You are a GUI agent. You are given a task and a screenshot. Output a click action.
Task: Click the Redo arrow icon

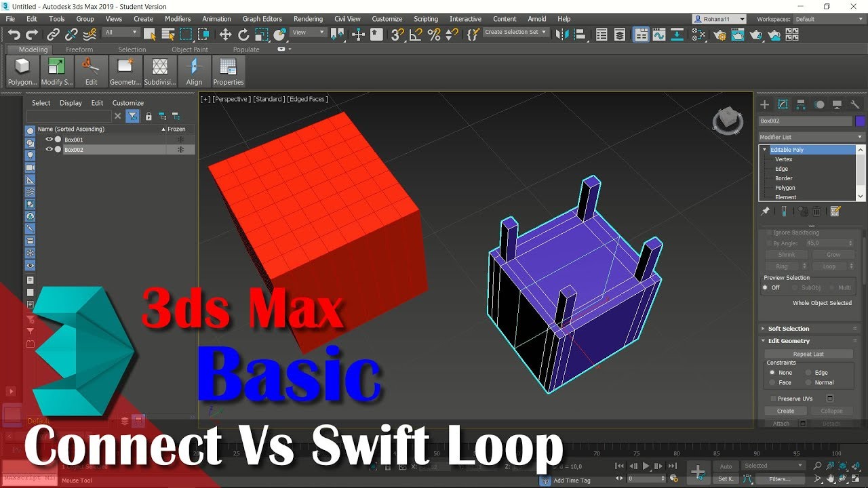coord(32,35)
